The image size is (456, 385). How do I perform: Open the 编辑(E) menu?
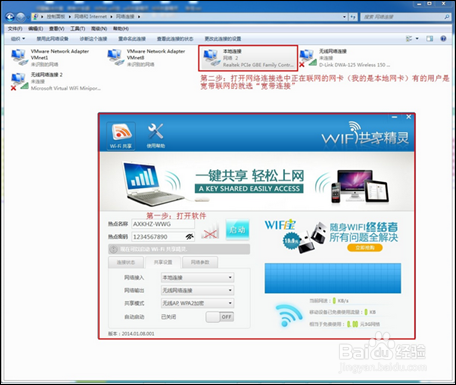[35, 29]
